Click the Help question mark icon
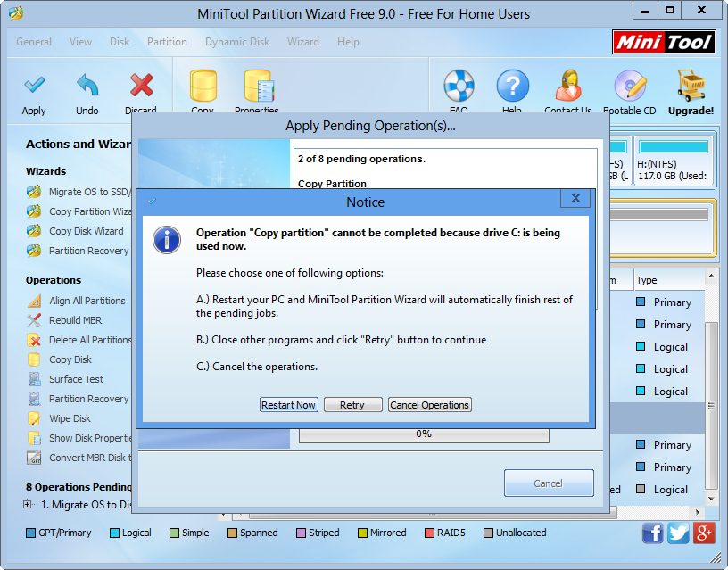Image resolution: width=728 pixels, height=570 pixels. pyautogui.click(x=513, y=86)
